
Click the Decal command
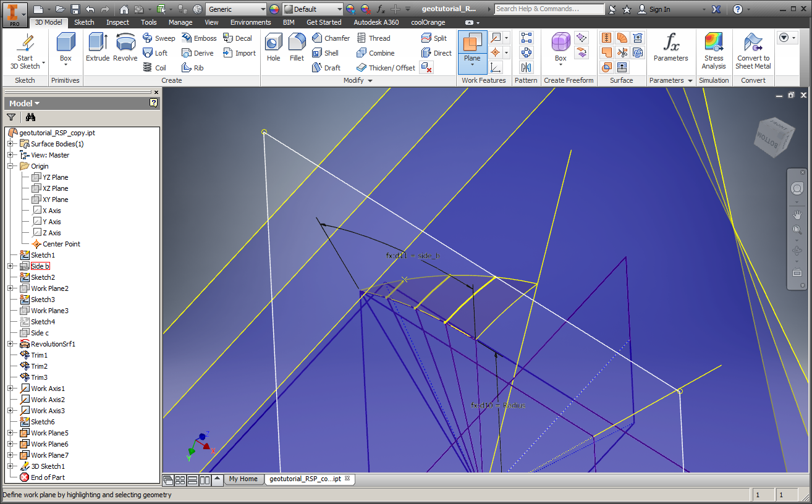click(x=237, y=38)
